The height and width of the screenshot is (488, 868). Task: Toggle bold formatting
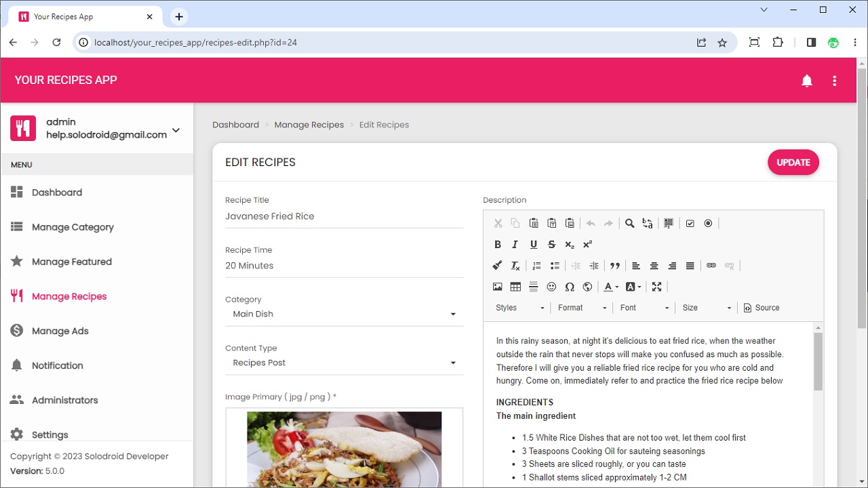[x=497, y=244]
